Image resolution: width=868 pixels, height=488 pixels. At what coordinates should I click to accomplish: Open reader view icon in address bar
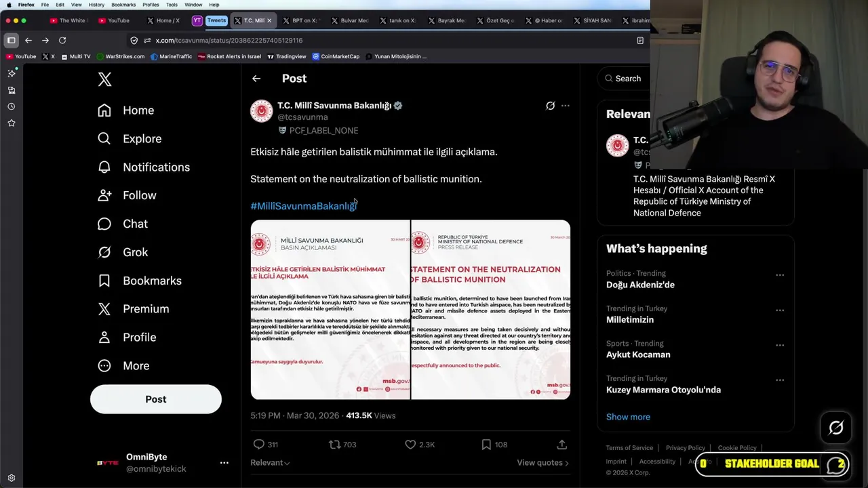pos(640,41)
